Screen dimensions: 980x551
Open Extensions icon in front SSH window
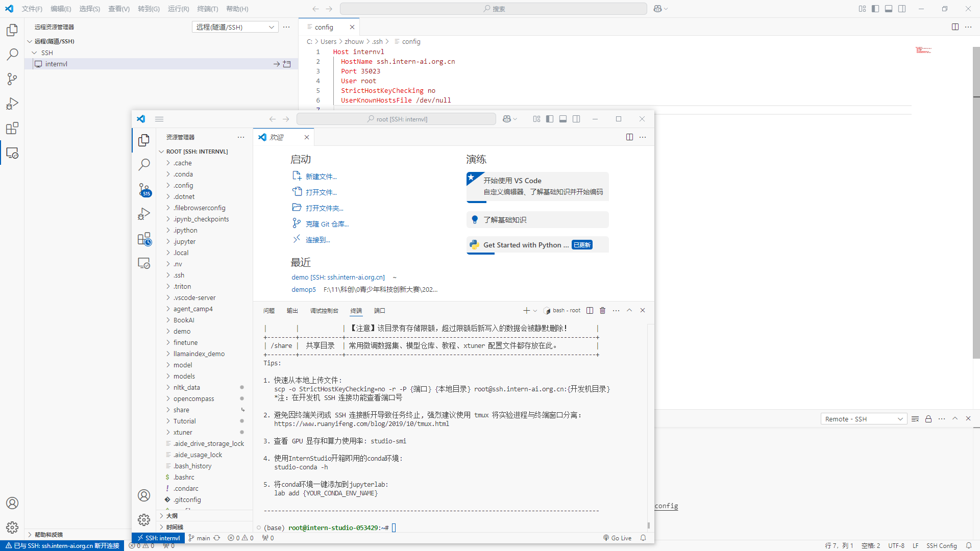pyautogui.click(x=144, y=239)
